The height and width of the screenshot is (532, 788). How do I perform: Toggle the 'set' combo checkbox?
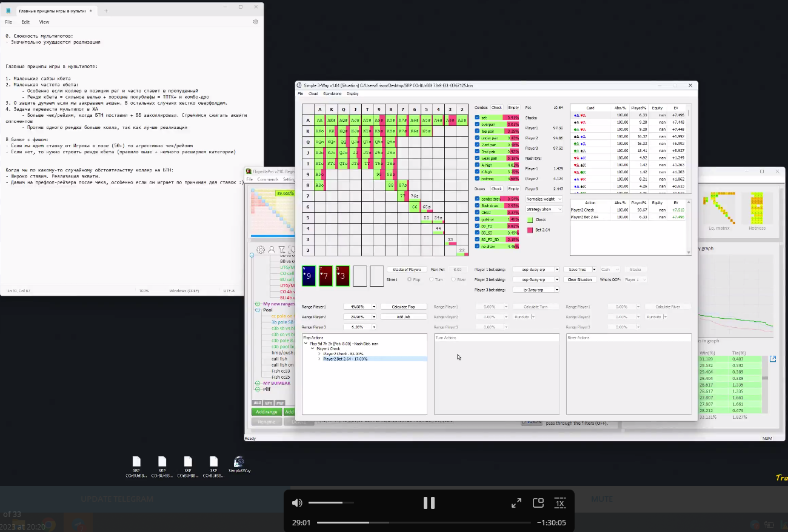[477, 118]
